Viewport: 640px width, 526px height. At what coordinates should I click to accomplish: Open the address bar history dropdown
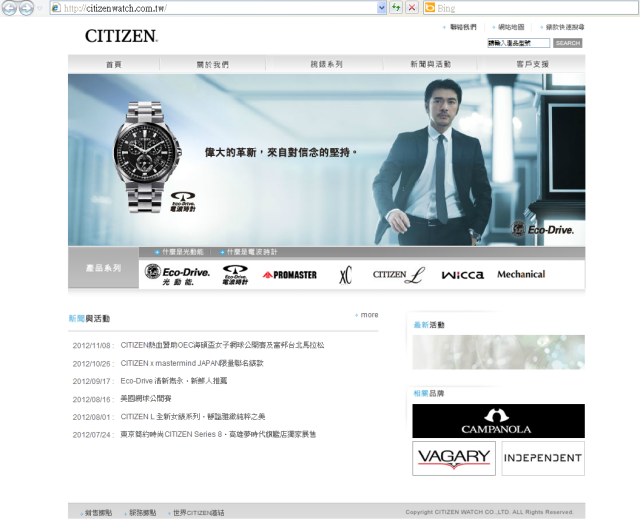(382, 8)
